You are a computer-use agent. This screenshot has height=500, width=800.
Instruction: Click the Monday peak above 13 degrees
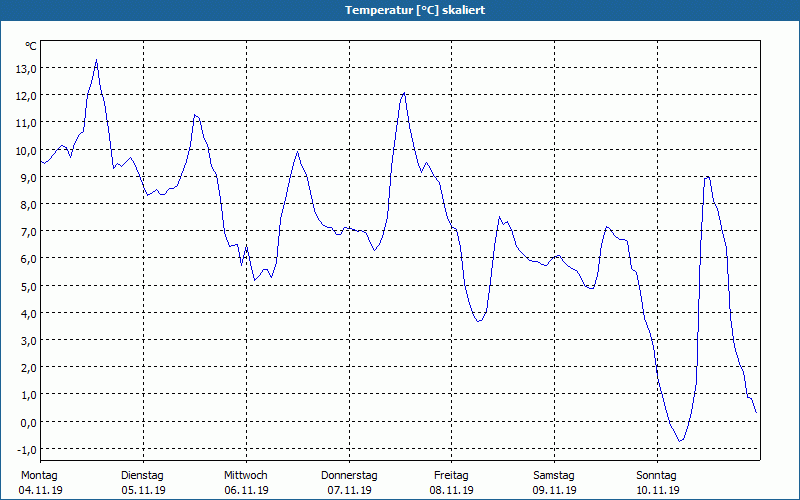(96, 60)
